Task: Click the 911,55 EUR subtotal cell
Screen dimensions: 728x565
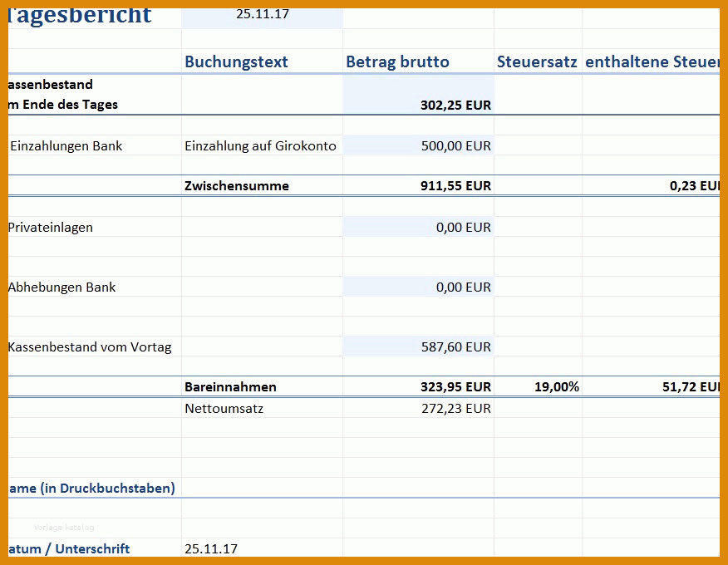Action: 418,186
